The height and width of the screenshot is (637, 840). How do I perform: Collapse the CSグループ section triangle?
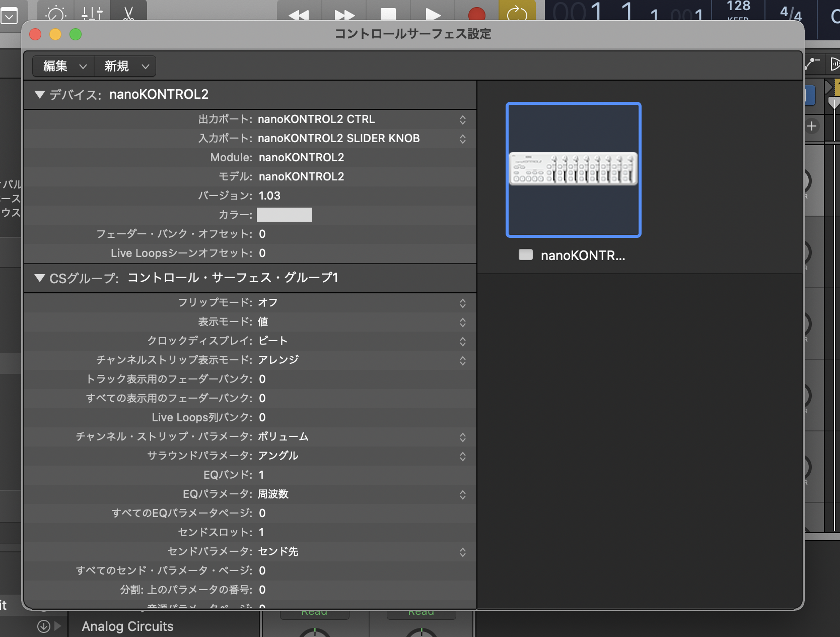tap(40, 278)
